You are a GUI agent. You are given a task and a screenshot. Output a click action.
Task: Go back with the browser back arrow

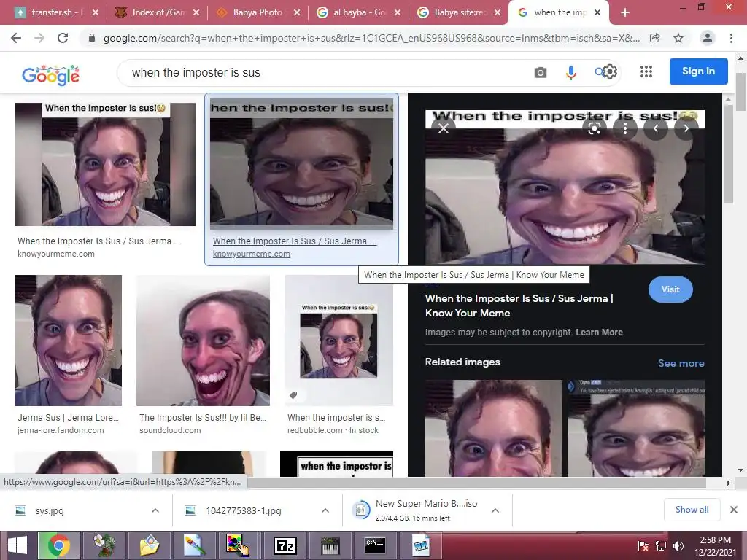pyautogui.click(x=16, y=38)
